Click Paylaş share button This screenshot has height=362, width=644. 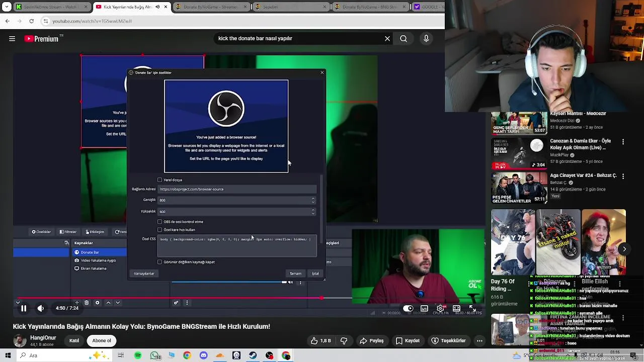click(x=371, y=340)
